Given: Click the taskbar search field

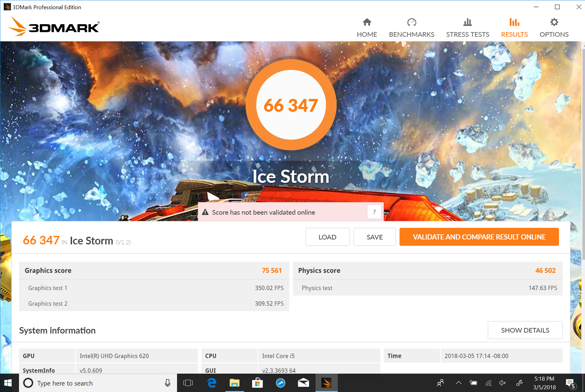Looking at the screenshot, I should (x=98, y=383).
